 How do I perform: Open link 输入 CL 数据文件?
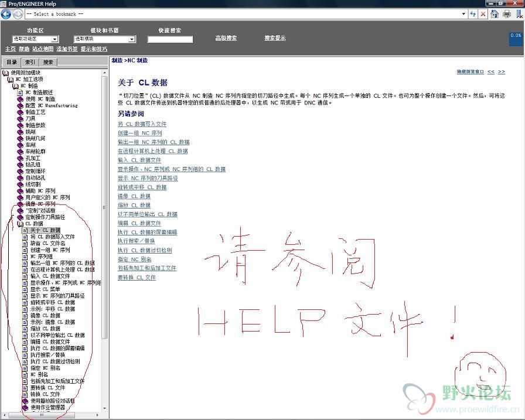pos(139,160)
